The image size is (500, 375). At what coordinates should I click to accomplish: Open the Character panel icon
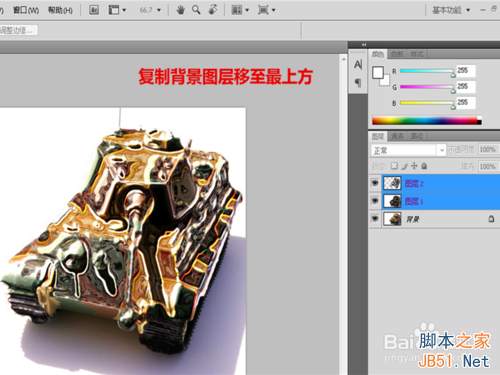point(358,64)
